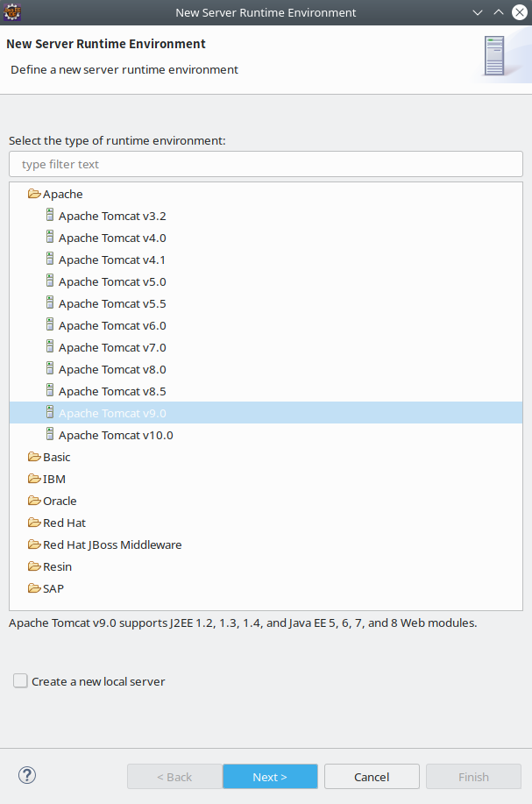Expand the Basic folder
532x804 pixels.
[x=34, y=457]
